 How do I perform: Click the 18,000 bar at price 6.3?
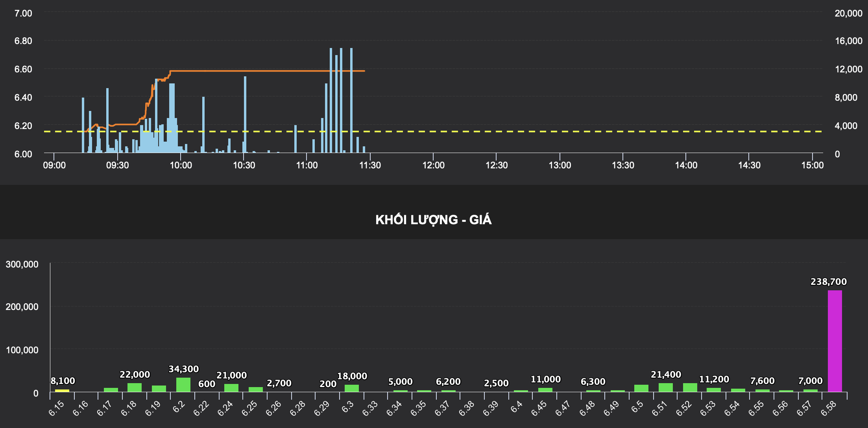click(352, 388)
